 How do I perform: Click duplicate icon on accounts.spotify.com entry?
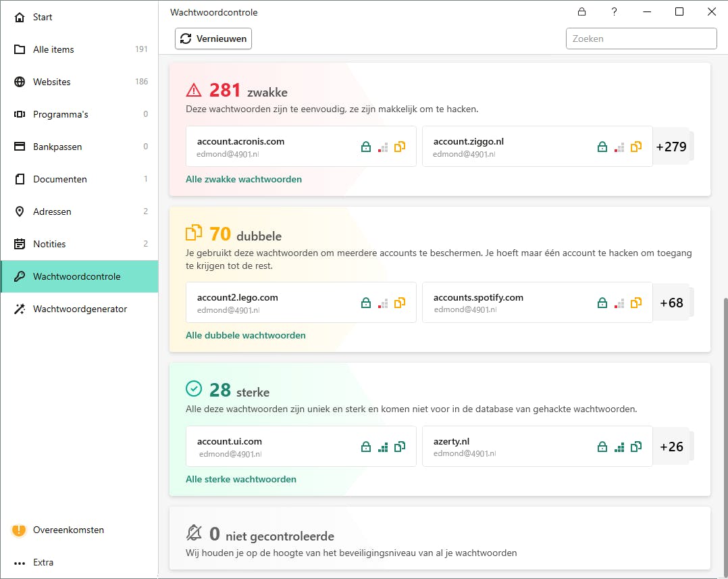[635, 303]
